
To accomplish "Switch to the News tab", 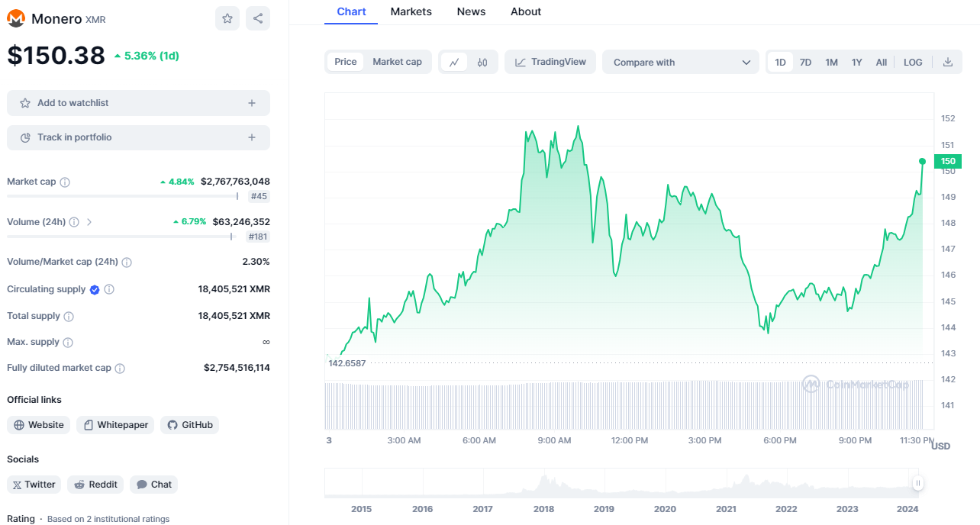I will point(471,11).
